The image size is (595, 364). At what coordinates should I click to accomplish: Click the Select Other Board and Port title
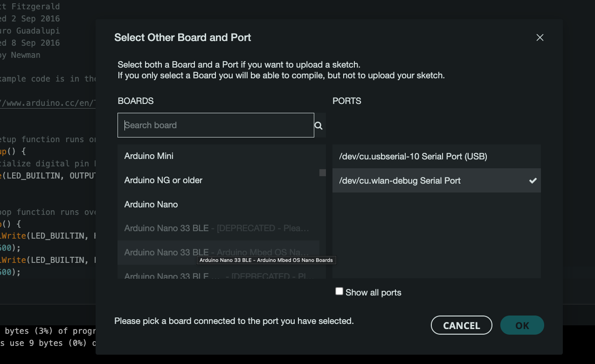(x=183, y=38)
